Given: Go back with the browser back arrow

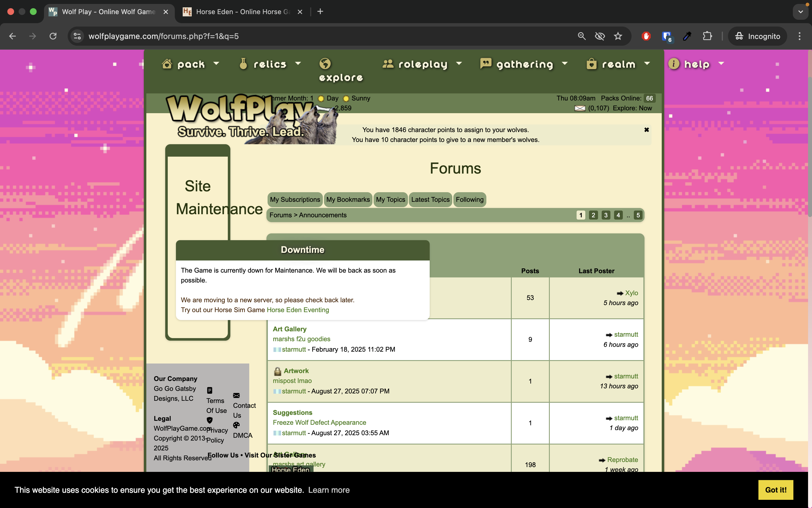Looking at the screenshot, I should coord(12,36).
